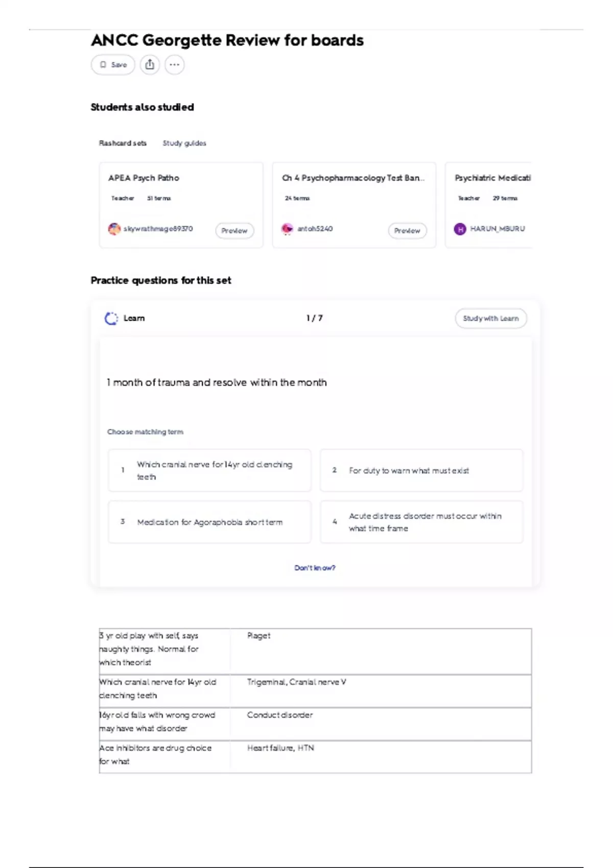Click antoh5240 profile avatar
Image resolution: width=613 pixels, height=868 pixels.
(288, 229)
